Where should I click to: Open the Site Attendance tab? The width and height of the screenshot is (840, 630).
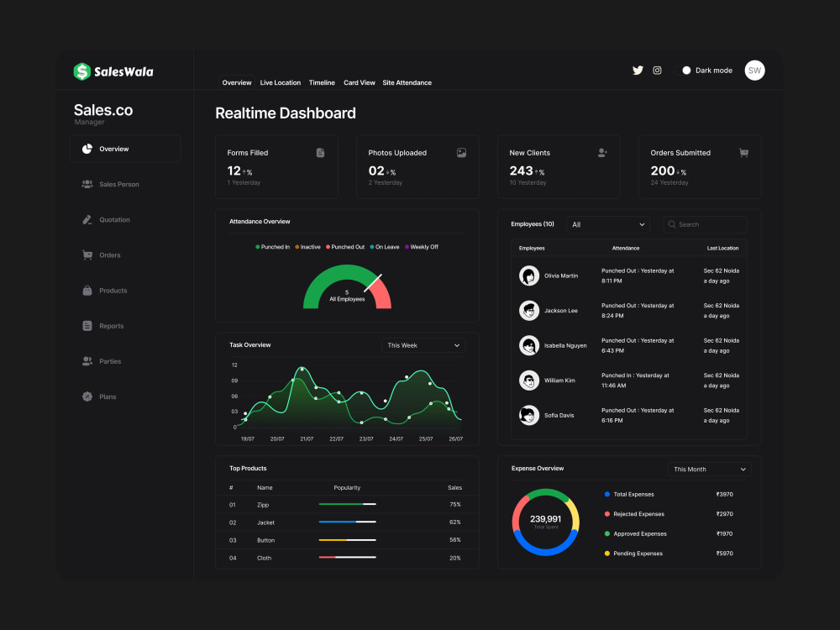(x=407, y=82)
